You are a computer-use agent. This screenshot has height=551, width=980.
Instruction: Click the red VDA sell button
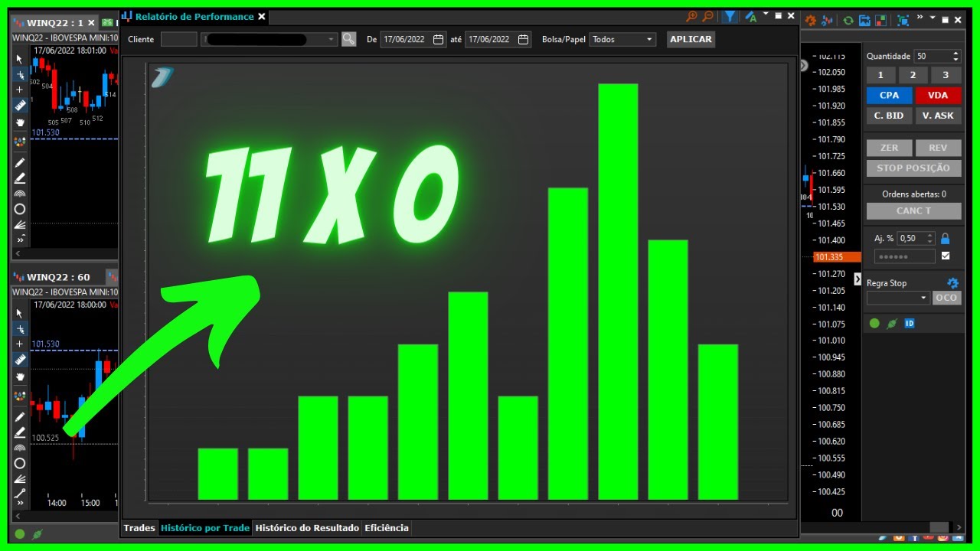[938, 95]
